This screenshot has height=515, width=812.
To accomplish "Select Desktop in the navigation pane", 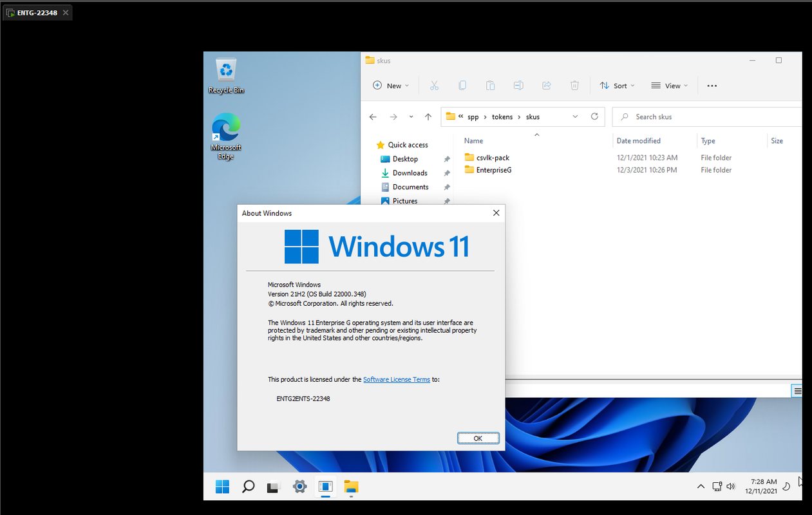I will (x=405, y=159).
